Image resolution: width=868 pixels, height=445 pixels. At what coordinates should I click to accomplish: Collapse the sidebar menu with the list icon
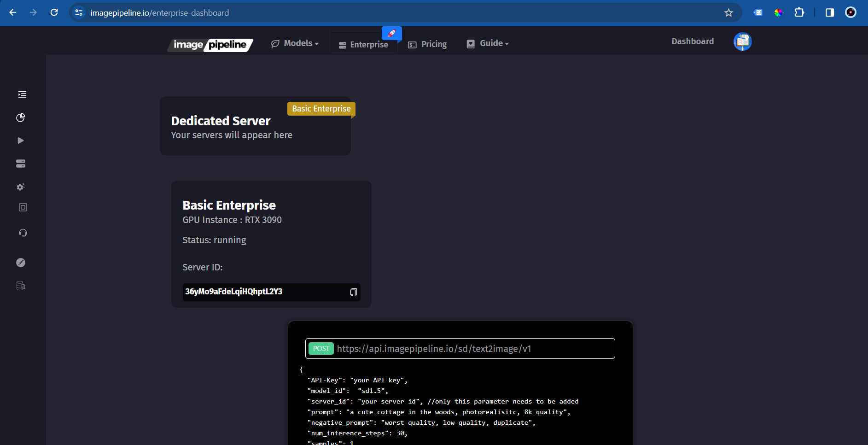point(22,94)
